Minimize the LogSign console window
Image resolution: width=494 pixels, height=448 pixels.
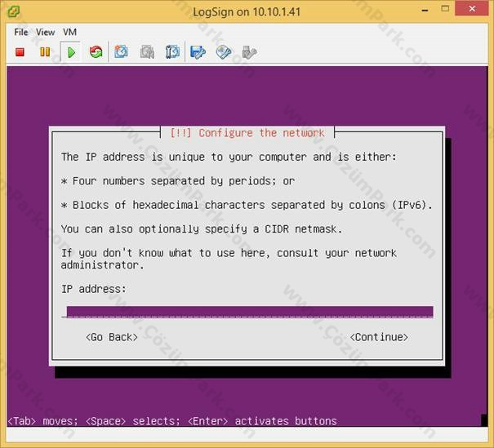[x=425, y=10]
